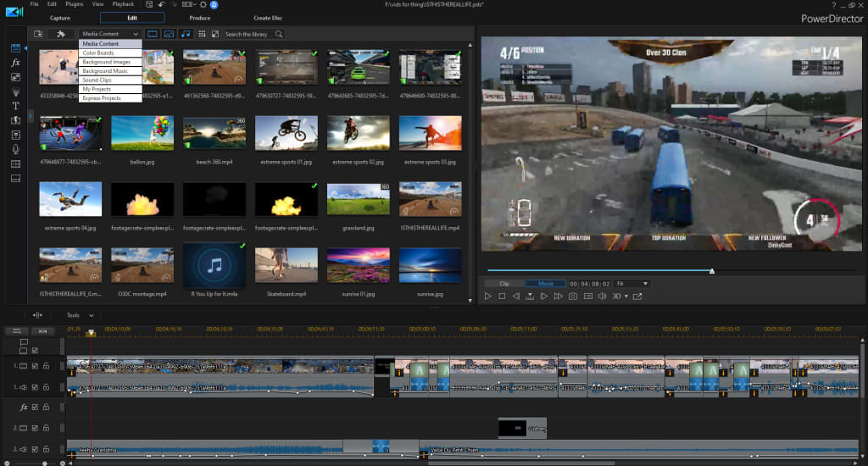Click the Import Media folder icon
Image resolution: width=868 pixels, height=466 pixels.
coord(39,34)
